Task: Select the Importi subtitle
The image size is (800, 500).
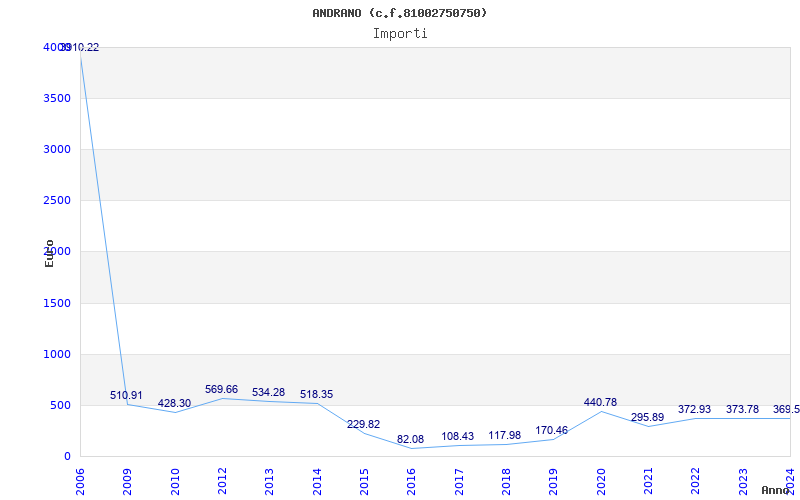Action: (400, 34)
